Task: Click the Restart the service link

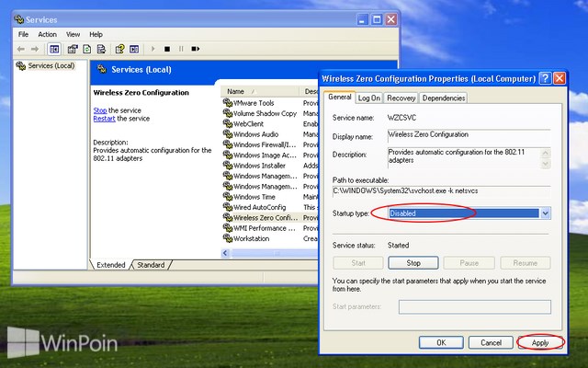Action: pos(104,119)
